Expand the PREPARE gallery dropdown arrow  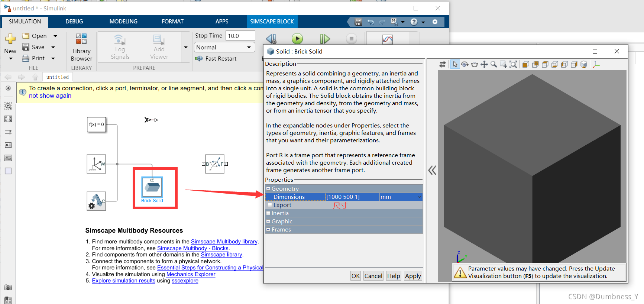tap(186, 47)
